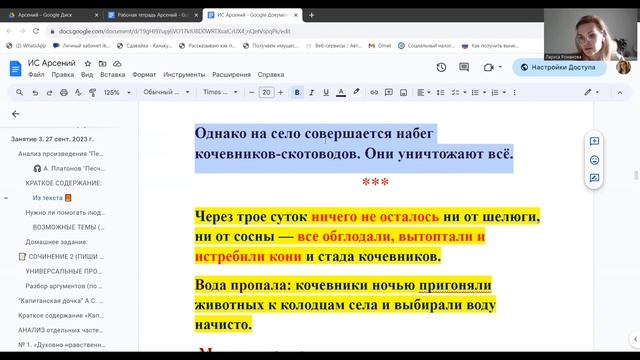Viewport: 640px width, 360px height.
Task: Open the Справка menu
Action: point(271,75)
